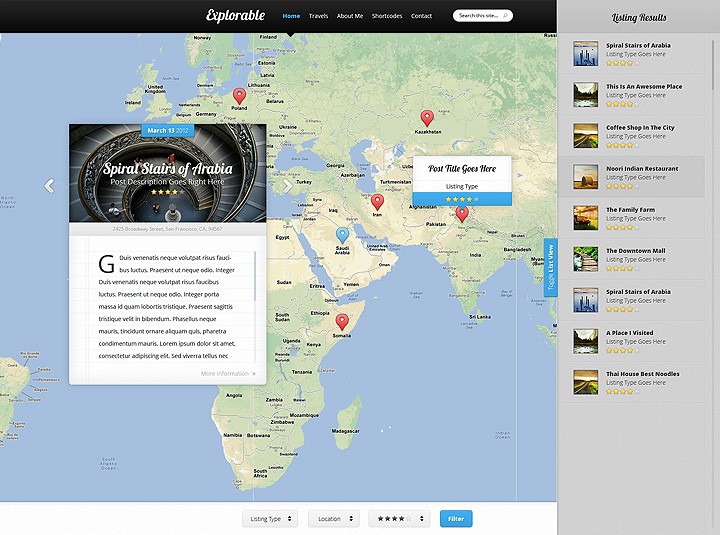Open A Place I Visited thumbnail
720x535 pixels.
pyautogui.click(x=585, y=341)
